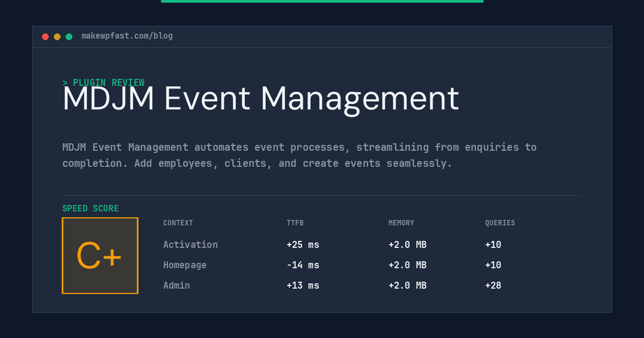Click the CONTEXT column header

(178, 223)
